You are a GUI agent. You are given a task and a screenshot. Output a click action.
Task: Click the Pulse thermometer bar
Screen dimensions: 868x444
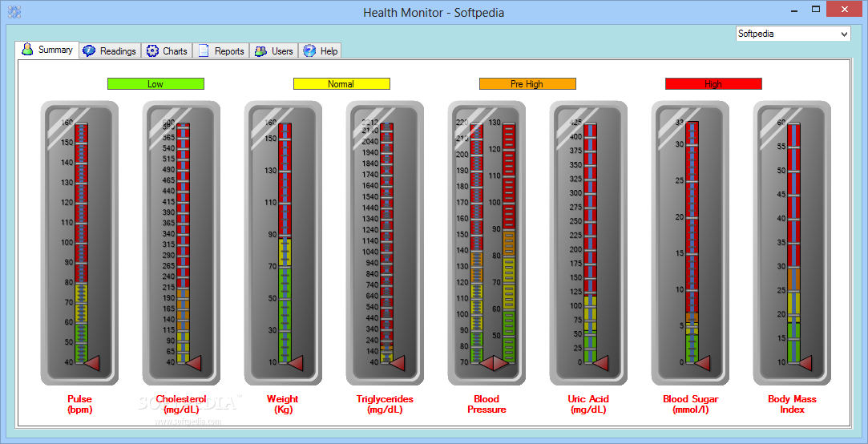82,243
